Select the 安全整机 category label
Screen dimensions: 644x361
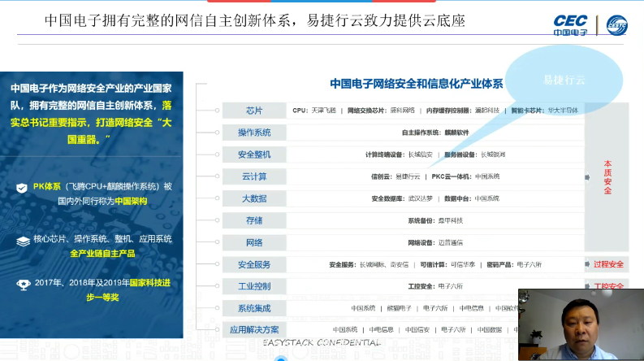(254, 154)
